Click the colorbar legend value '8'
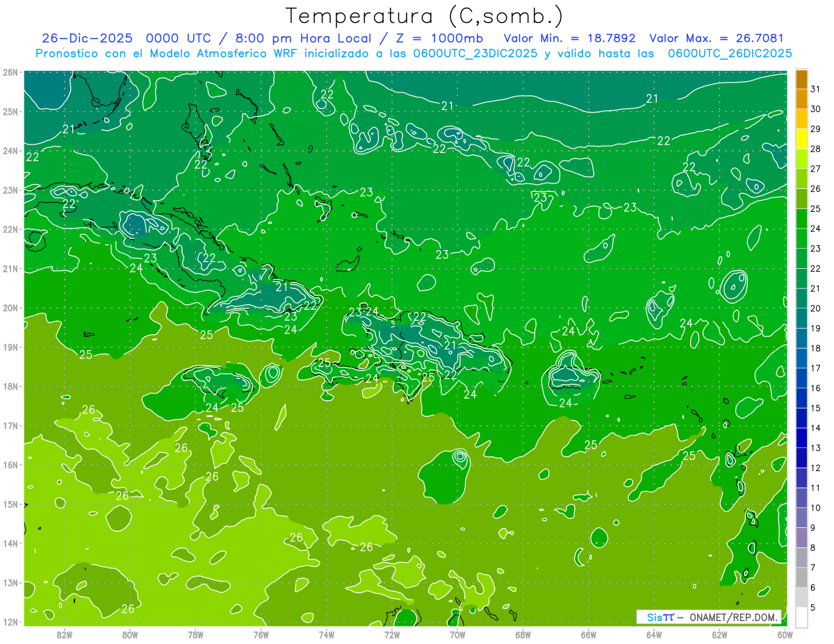The height and width of the screenshot is (644, 834). pyautogui.click(x=812, y=547)
